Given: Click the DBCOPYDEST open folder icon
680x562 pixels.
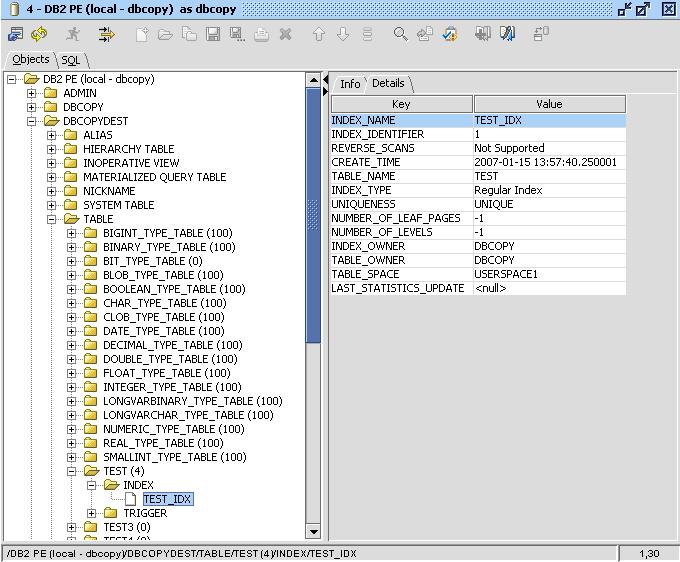Looking at the screenshot, I should [x=52, y=121].
